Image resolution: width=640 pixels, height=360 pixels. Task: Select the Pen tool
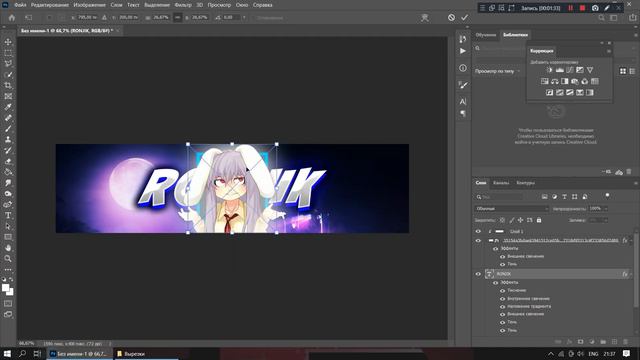[8, 204]
